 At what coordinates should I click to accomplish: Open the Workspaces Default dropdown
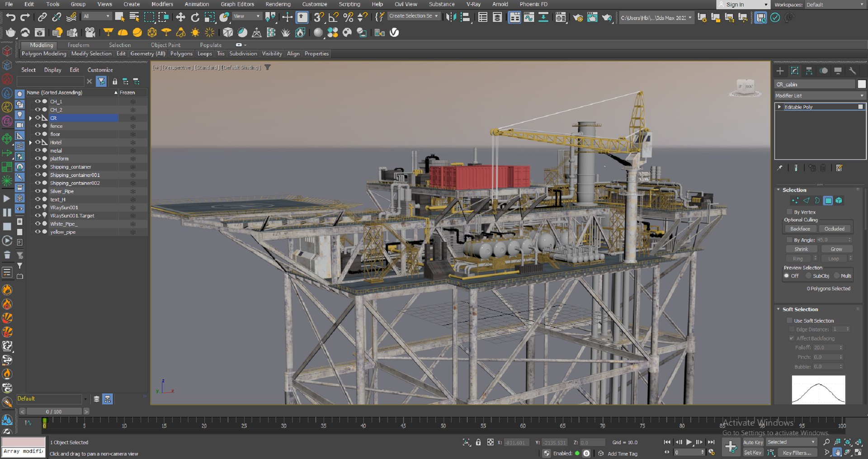pyautogui.click(x=835, y=5)
